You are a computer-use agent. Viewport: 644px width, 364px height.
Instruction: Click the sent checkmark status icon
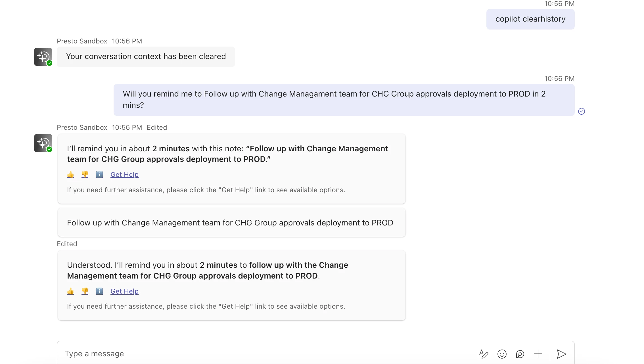(582, 111)
